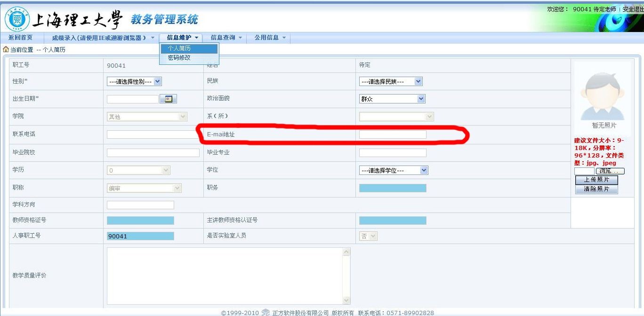Click the down arrow of 教学质量评价 scrollbar
The height and width of the screenshot is (316, 644).
(346, 300)
